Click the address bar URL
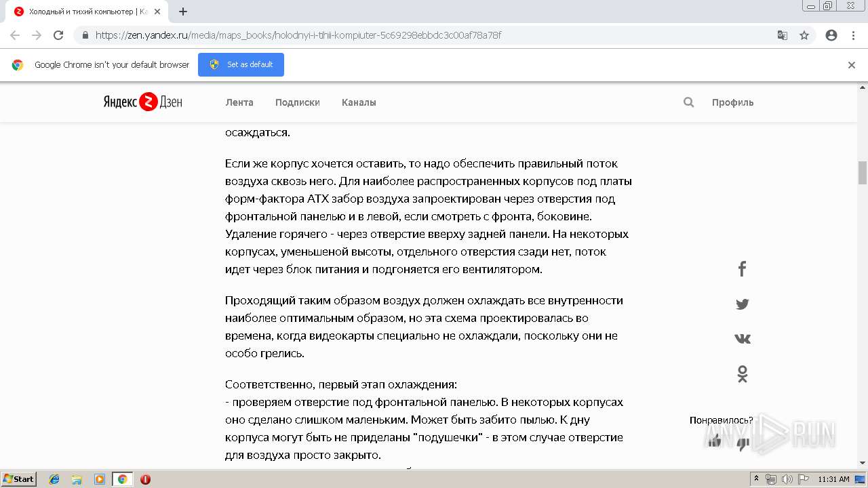The image size is (868, 488). (298, 35)
